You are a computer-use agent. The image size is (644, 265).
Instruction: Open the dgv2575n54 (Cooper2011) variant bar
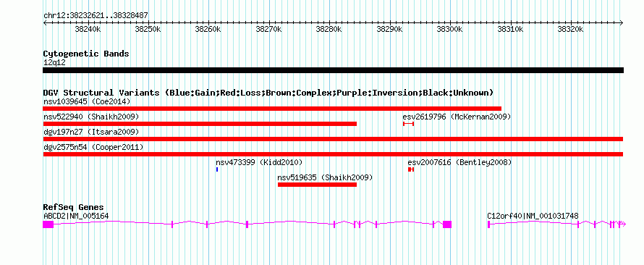click(x=333, y=154)
